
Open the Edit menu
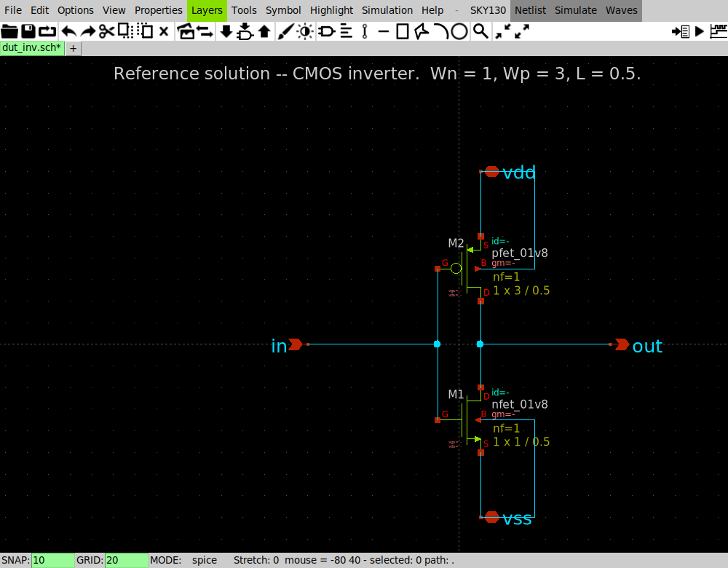click(39, 10)
